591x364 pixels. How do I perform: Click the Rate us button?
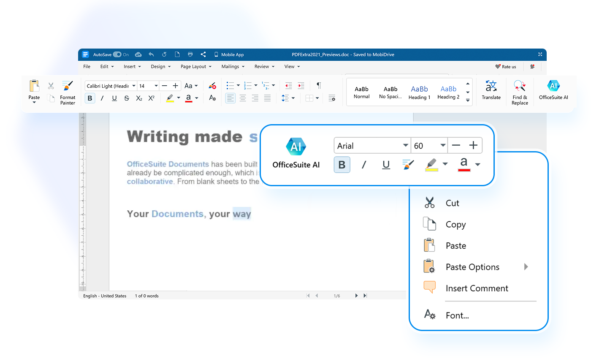point(506,67)
